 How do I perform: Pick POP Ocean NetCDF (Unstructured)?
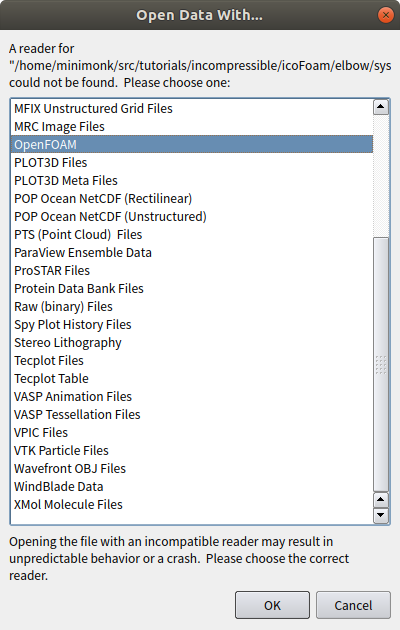[x=192, y=217]
